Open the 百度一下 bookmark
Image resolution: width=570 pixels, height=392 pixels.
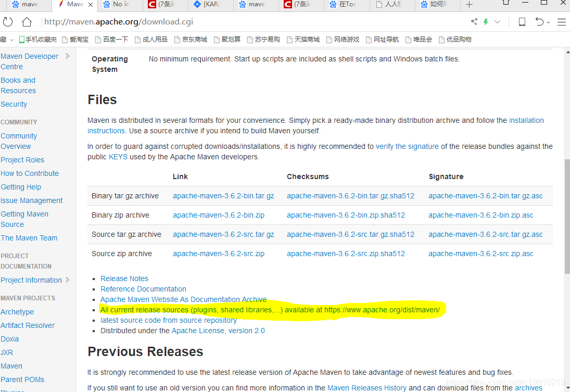point(111,39)
